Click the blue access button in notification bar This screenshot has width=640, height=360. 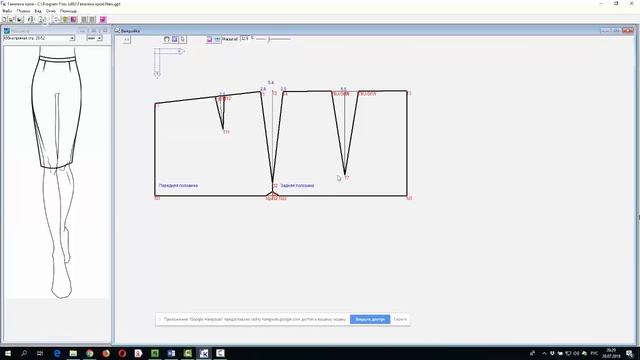(x=370, y=319)
